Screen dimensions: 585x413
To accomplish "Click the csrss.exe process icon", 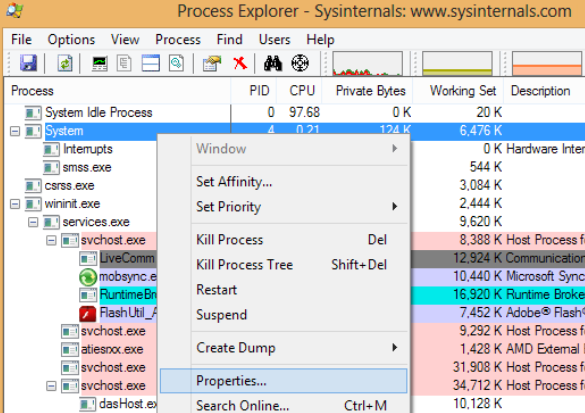I will 33,186.
